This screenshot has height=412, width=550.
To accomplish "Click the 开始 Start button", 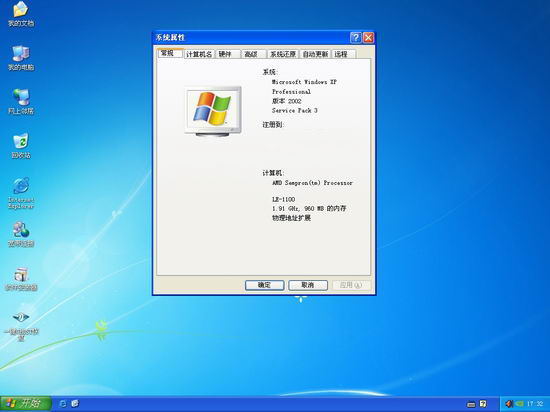I will [26, 404].
